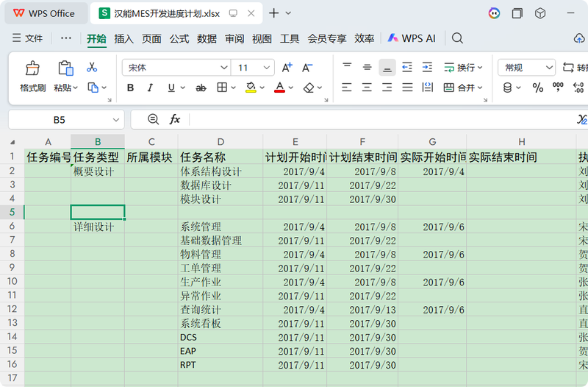Center text horizontally
The height and width of the screenshot is (387, 588).
click(x=367, y=88)
